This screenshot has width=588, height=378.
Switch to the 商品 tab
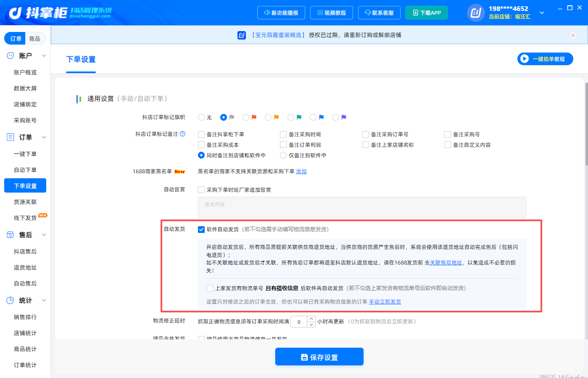[x=35, y=38]
